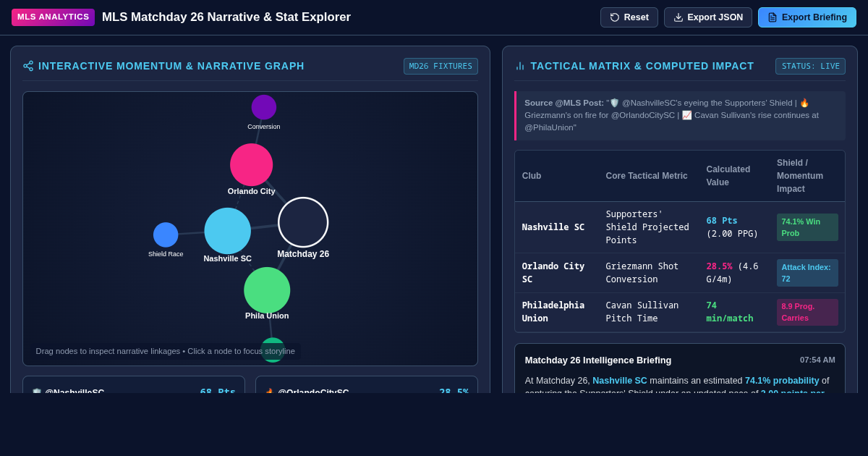
Task: Select the purple Conversion node
Action: (x=264, y=107)
